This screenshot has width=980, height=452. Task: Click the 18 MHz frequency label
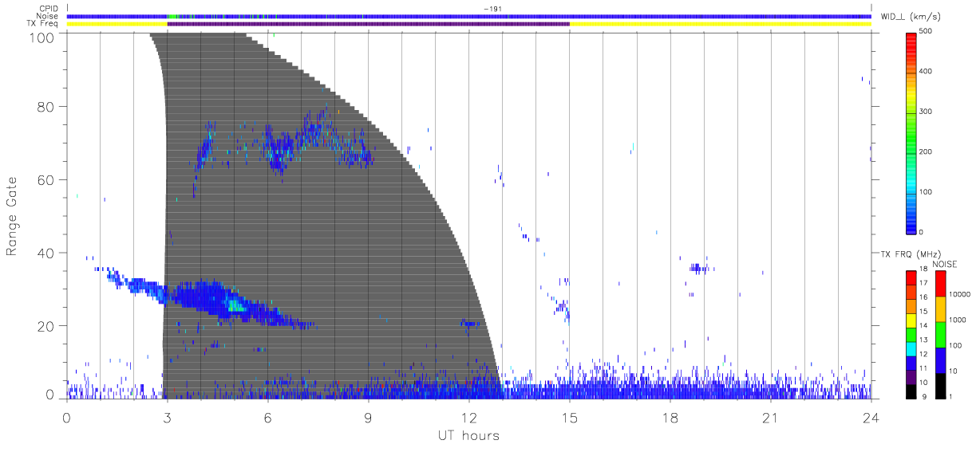click(x=923, y=269)
